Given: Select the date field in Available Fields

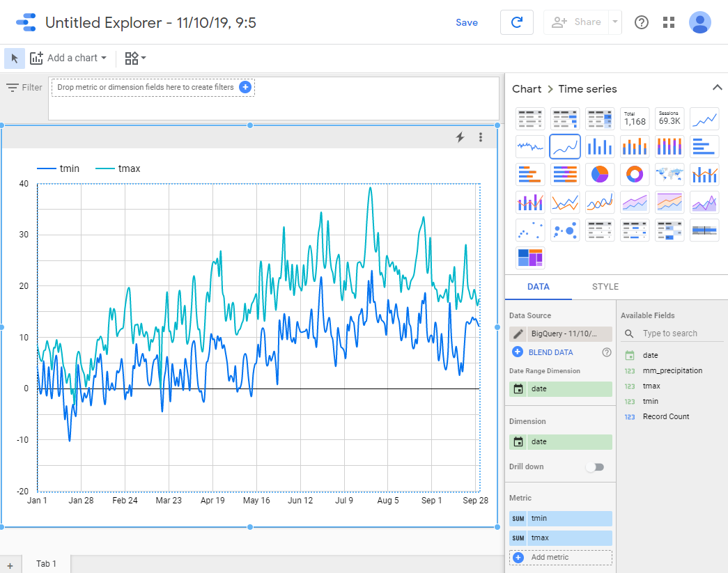Looking at the screenshot, I should click(650, 355).
